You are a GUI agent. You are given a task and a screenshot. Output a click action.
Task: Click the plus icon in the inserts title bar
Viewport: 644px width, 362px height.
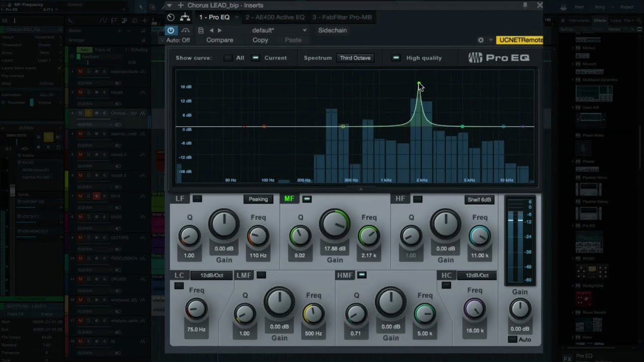[x=180, y=5]
